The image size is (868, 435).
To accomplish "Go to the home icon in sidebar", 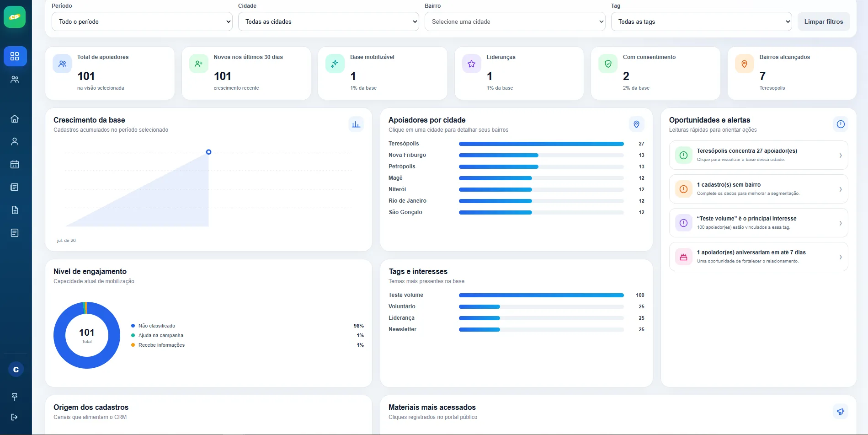I will click(x=15, y=118).
